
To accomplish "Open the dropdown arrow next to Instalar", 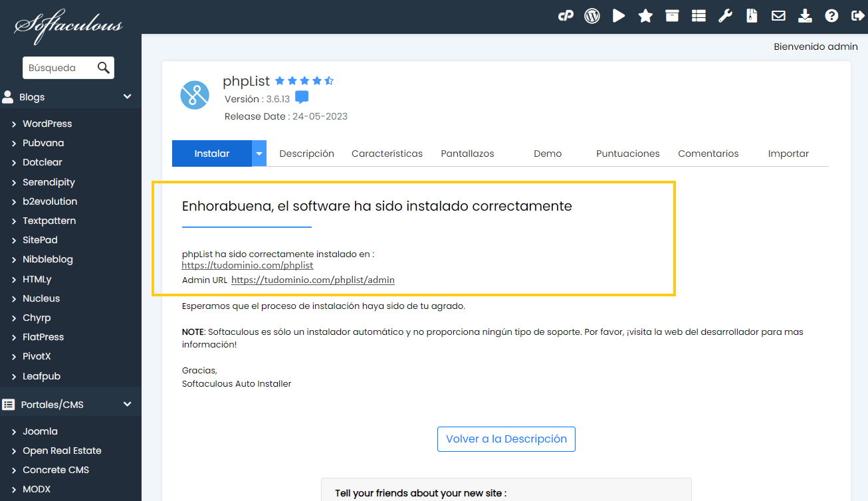I will 259,153.
